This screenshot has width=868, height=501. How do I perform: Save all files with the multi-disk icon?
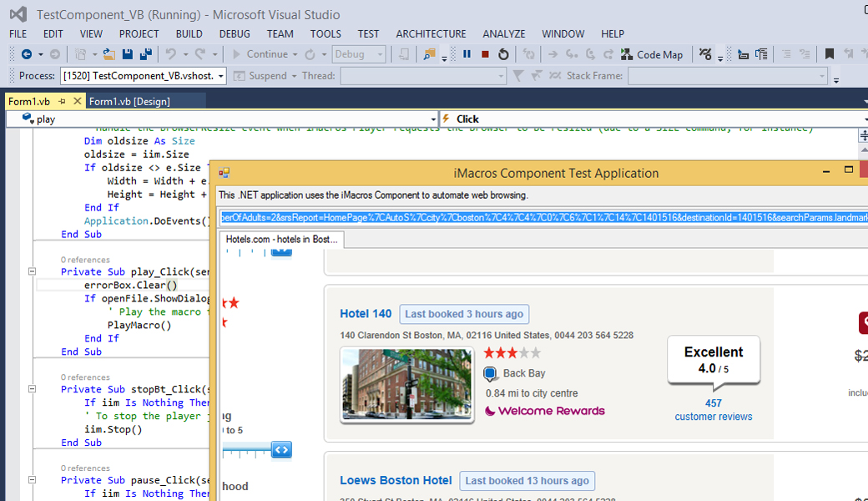pyautogui.click(x=146, y=54)
